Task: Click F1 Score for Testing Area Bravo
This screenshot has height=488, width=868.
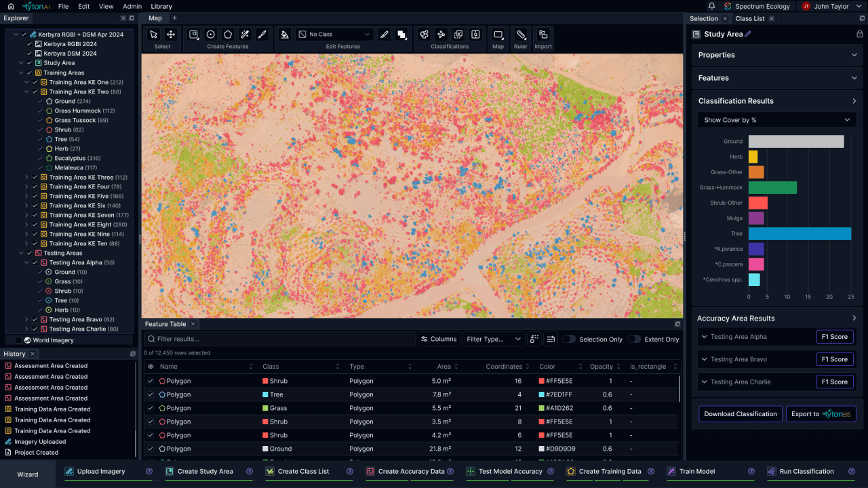Action: (835, 359)
